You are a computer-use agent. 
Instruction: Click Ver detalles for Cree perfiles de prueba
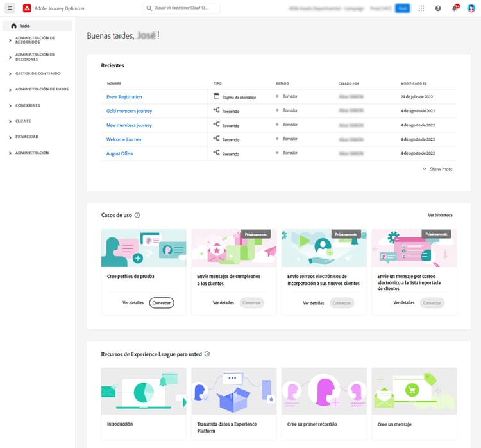coord(133,303)
